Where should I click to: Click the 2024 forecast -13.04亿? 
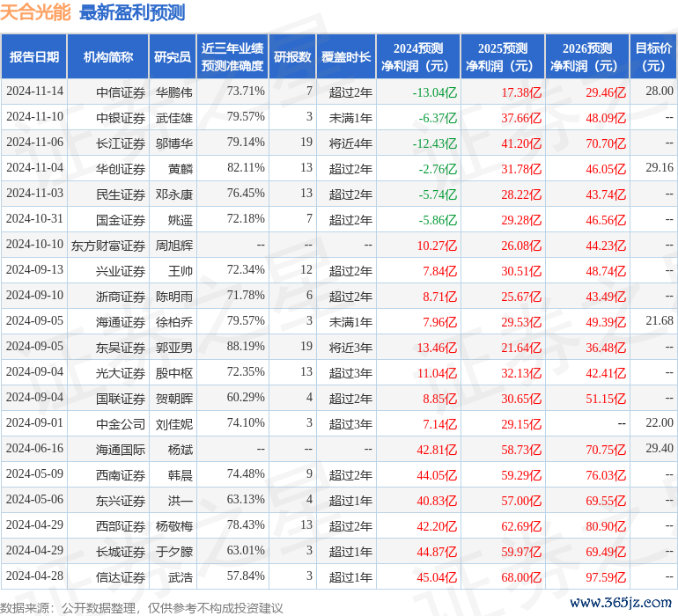(435, 92)
